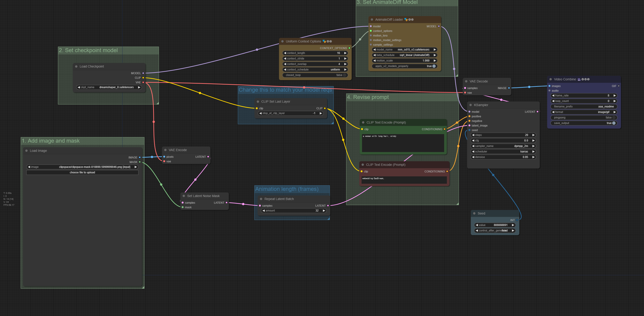Collapse the KSampler node via title dot
The height and width of the screenshot is (316, 644).
[x=471, y=105]
